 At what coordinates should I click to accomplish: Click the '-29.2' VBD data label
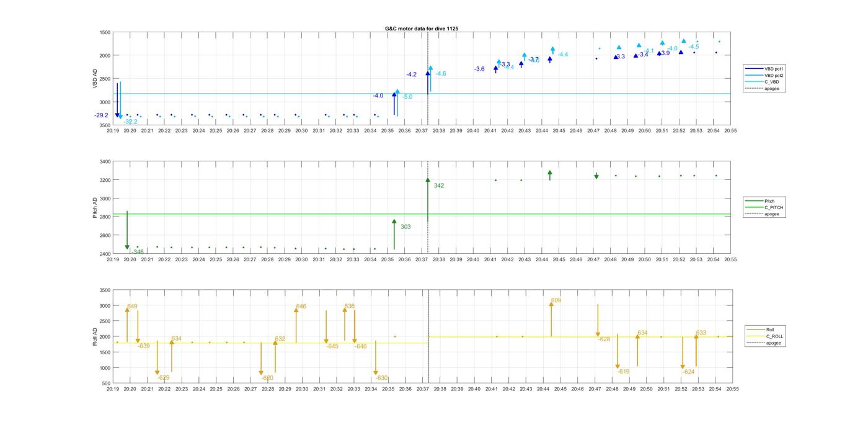point(101,115)
